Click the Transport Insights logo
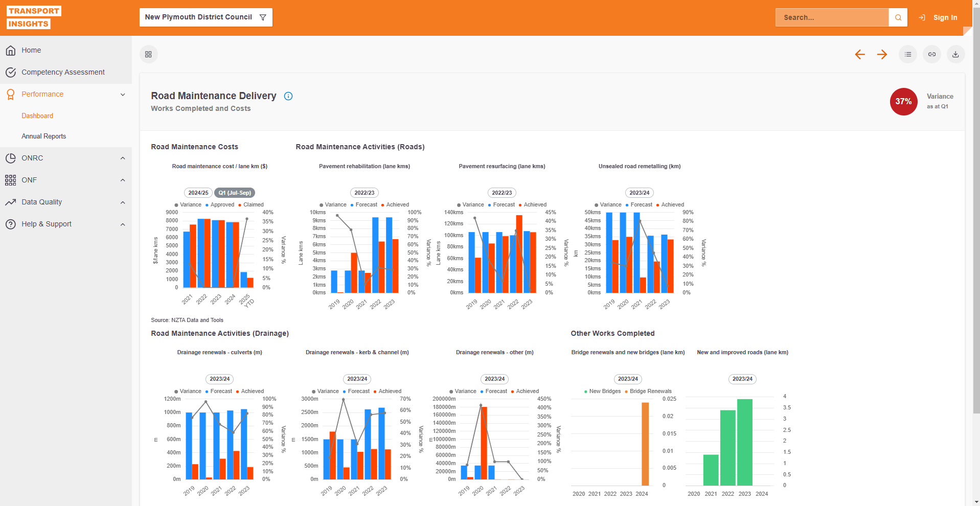This screenshot has width=980, height=506. (34, 17)
